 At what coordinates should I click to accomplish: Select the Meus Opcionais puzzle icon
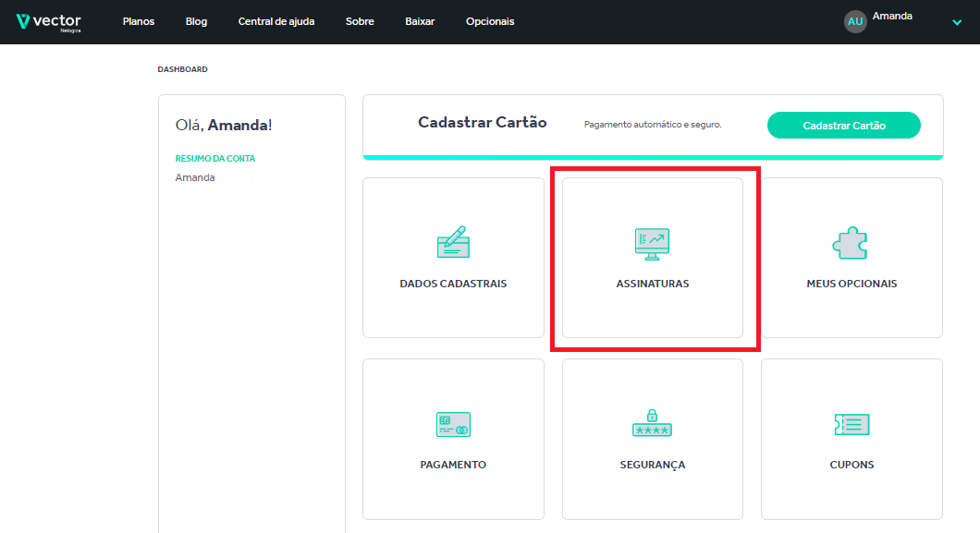(x=851, y=243)
